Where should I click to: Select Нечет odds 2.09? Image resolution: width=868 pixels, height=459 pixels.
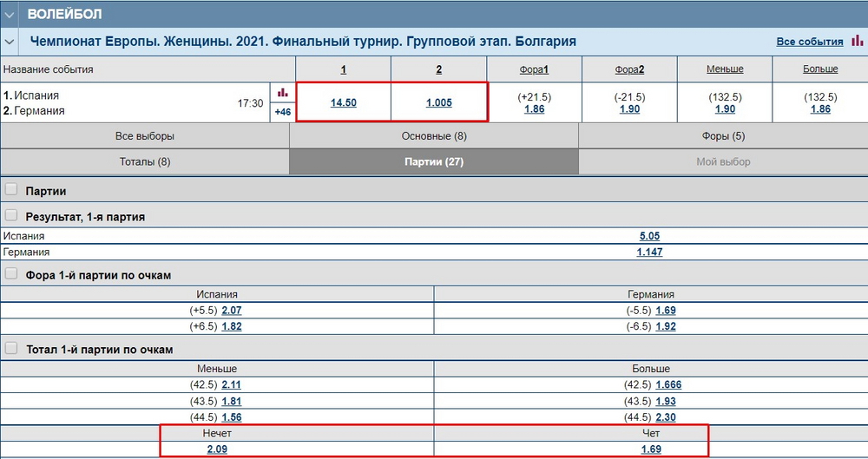(217, 449)
